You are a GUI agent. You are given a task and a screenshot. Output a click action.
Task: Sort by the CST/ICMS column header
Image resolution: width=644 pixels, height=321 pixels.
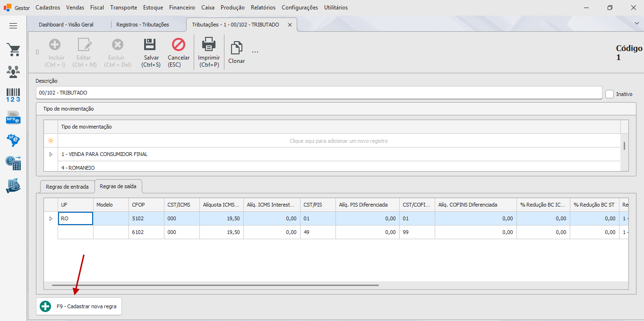(x=182, y=205)
